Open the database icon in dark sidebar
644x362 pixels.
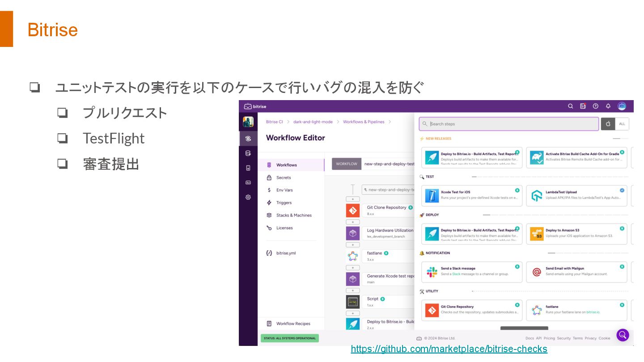coord(248,153)
